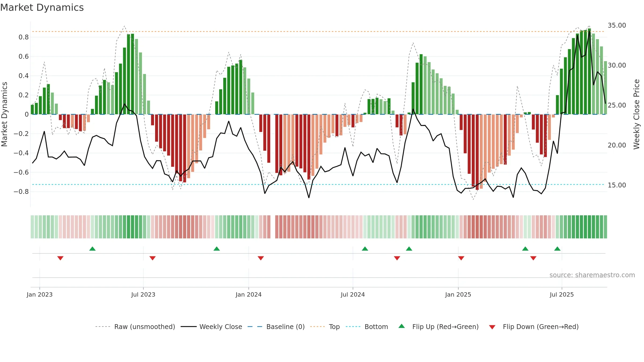Click the Jan 2024 x-axis label

click(249, 294)
